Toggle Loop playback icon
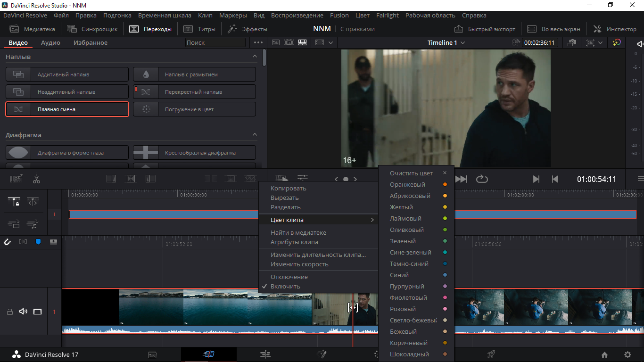Viewport: 644px width, 362px height. coord(481,179)
